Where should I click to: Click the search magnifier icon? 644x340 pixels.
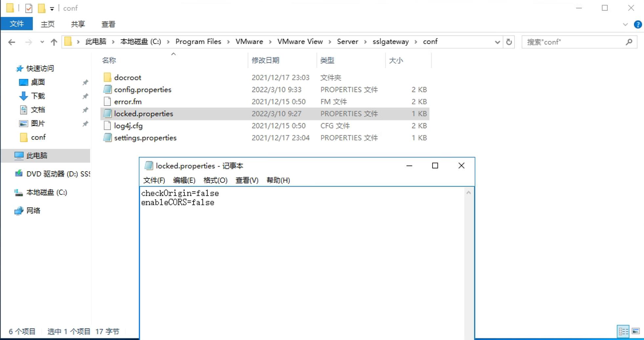tap(629, 42)
